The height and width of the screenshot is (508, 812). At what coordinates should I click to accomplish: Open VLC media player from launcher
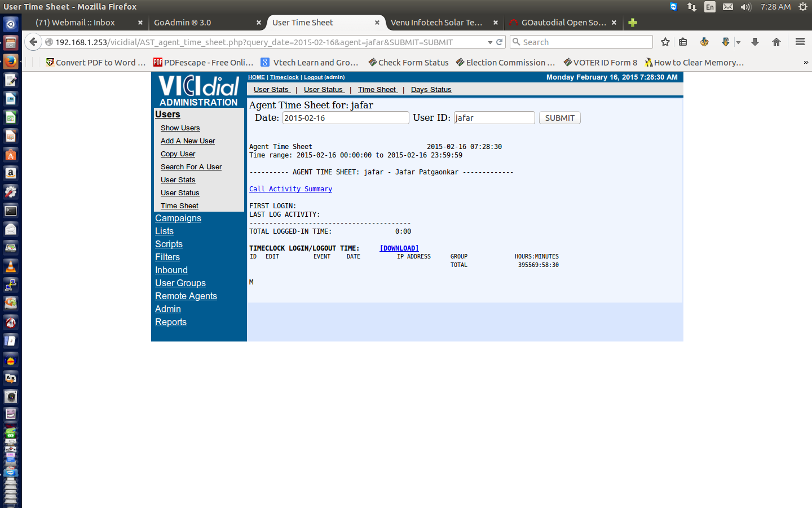11,266
